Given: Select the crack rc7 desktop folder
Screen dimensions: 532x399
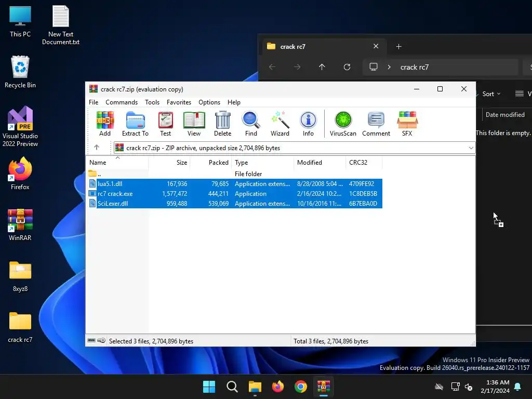Looking at the screenshot, I should click(x=20, y=327).
